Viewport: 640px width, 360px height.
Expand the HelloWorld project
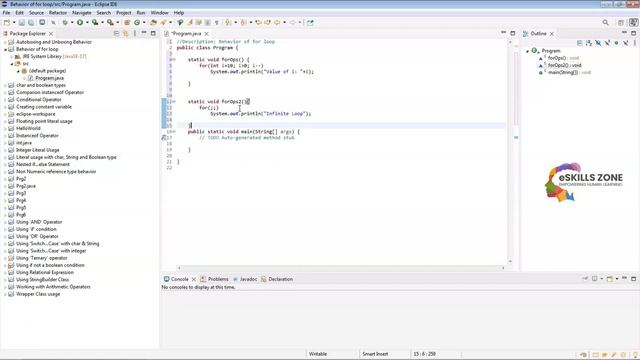click(5, 128)
